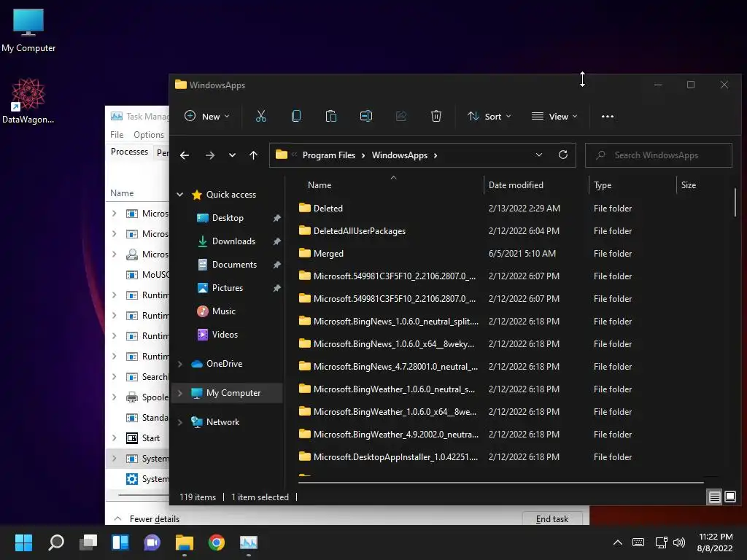Go forward with the right arrow
Image resolution: width=747 pixels, height=560 pixels.
point(209,155)
